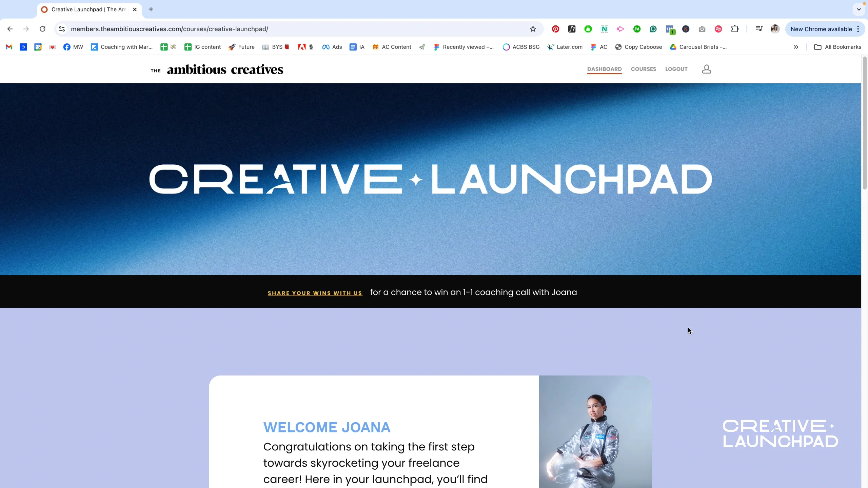
Task: Click the astronaut photo thumbnail
Action: pyautogui.click(x=595, y=432)
